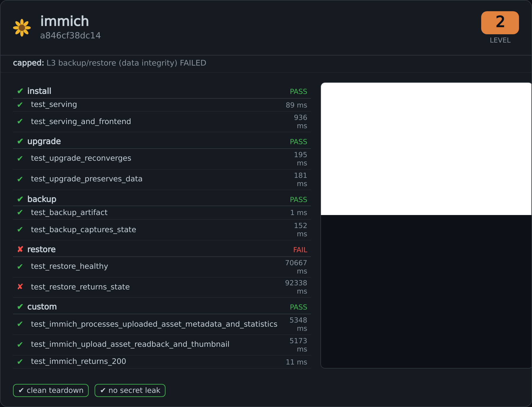
Task: Click the green check next to upgrade
Action: click(20, 141)
